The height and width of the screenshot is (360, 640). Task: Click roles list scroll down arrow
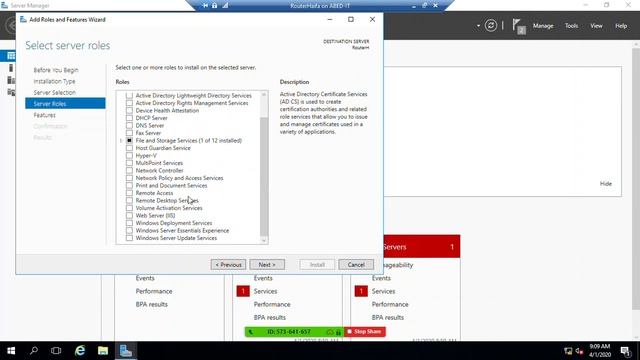pyautogui.click(x=264, y=241)
